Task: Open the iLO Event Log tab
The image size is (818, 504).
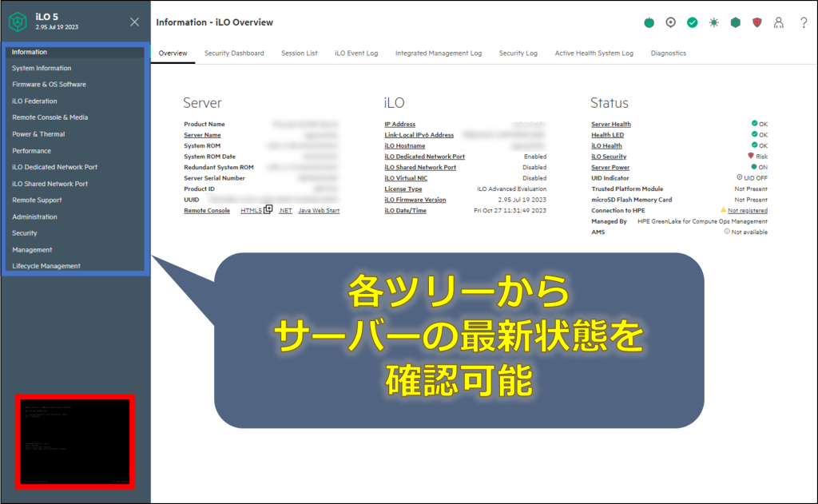Action: [356, 54]
